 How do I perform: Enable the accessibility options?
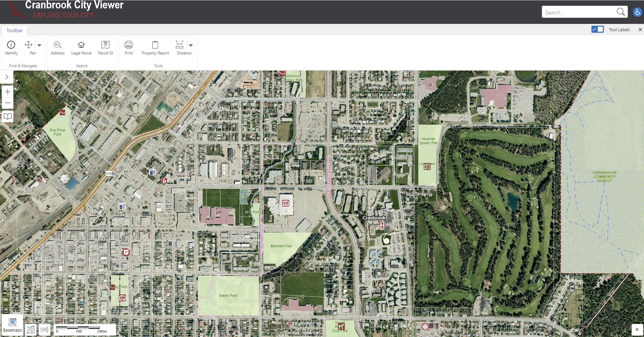637,12
